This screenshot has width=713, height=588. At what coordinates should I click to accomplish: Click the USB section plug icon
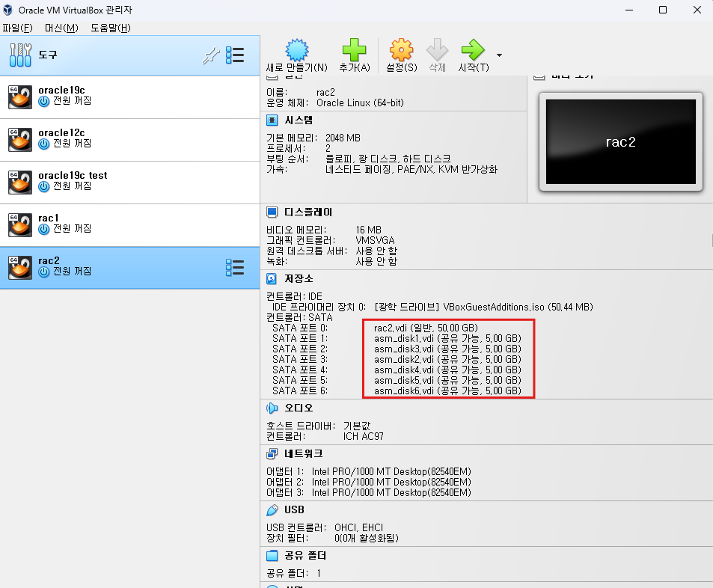coord(272,510)
